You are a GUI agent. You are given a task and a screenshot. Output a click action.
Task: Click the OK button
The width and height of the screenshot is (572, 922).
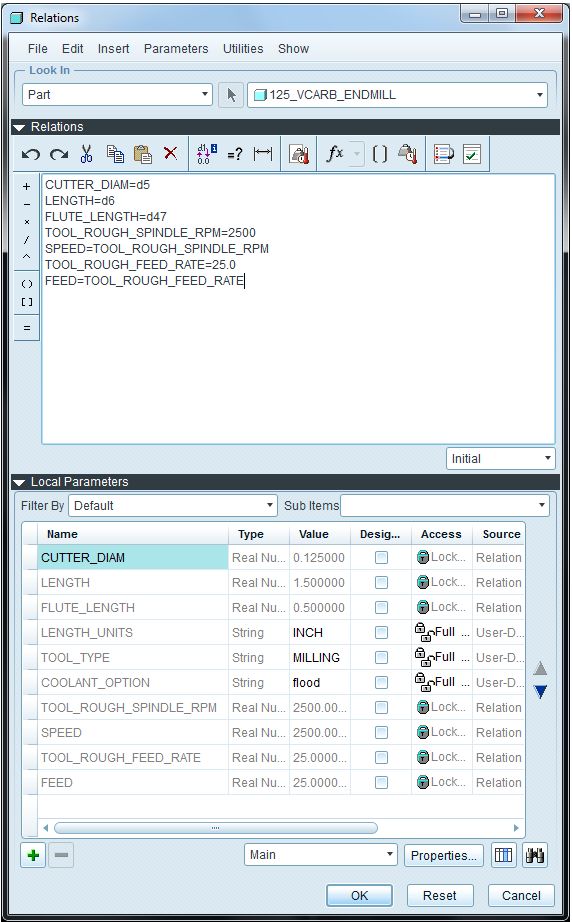[x=359, y=896]
